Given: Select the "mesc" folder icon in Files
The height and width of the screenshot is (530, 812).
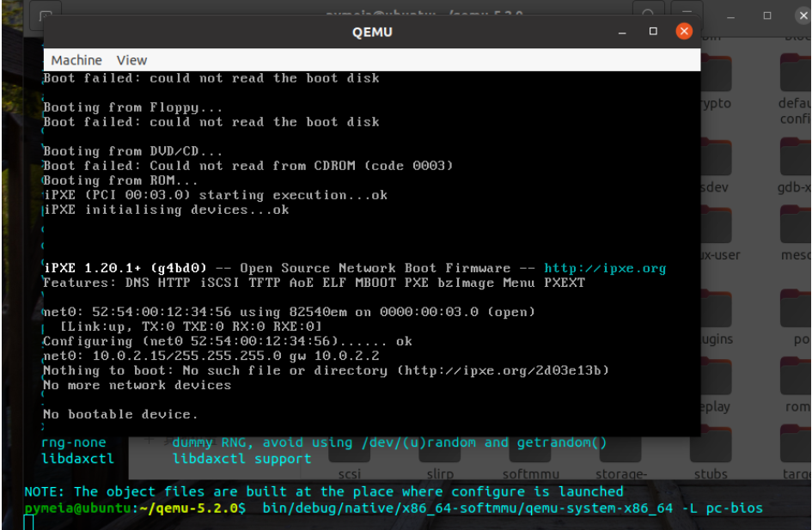Looking at the screenshot, I should point(796,225).
